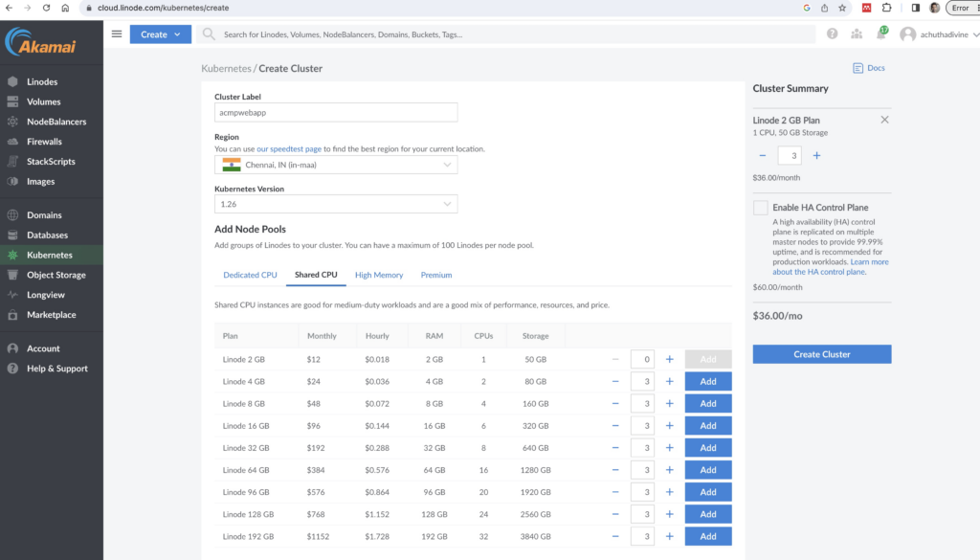980x560 pixels.
Task: Open notifications bell icon
Action: coord(881,34)
